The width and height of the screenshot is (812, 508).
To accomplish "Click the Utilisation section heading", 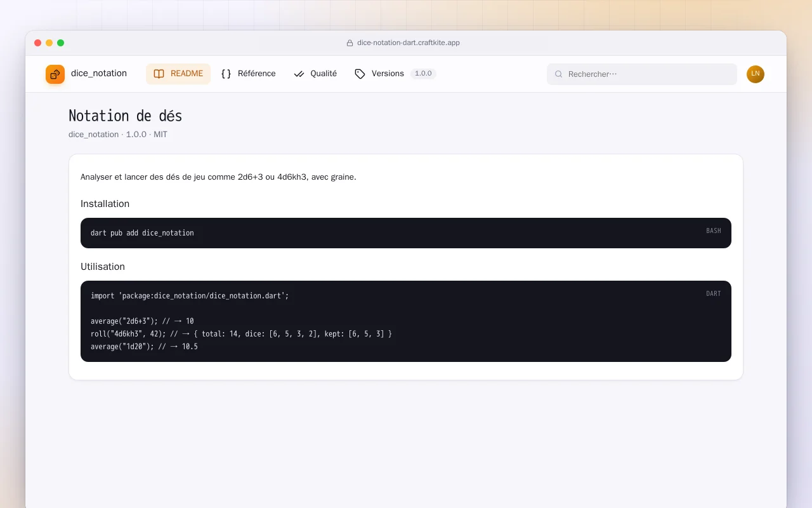I will tap(103, 267).
